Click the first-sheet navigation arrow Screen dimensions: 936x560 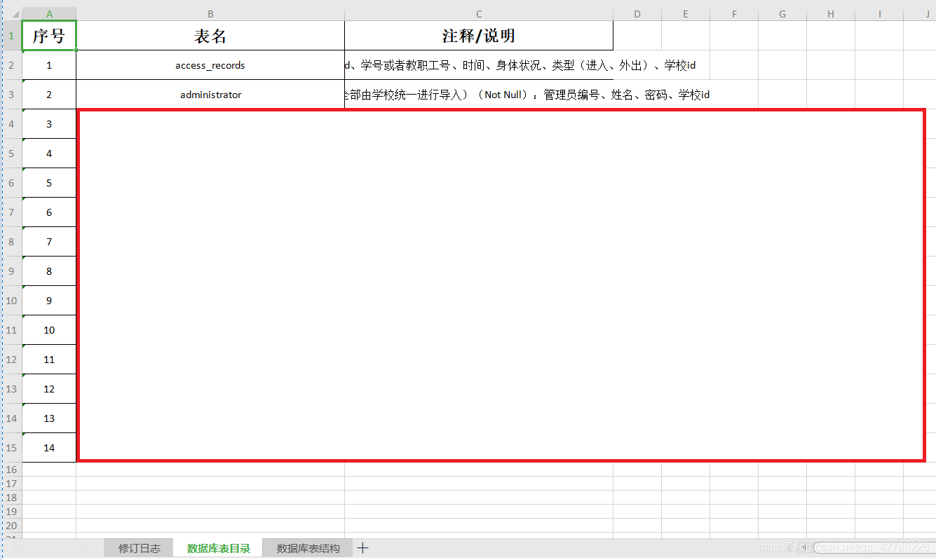coord(18,547)
